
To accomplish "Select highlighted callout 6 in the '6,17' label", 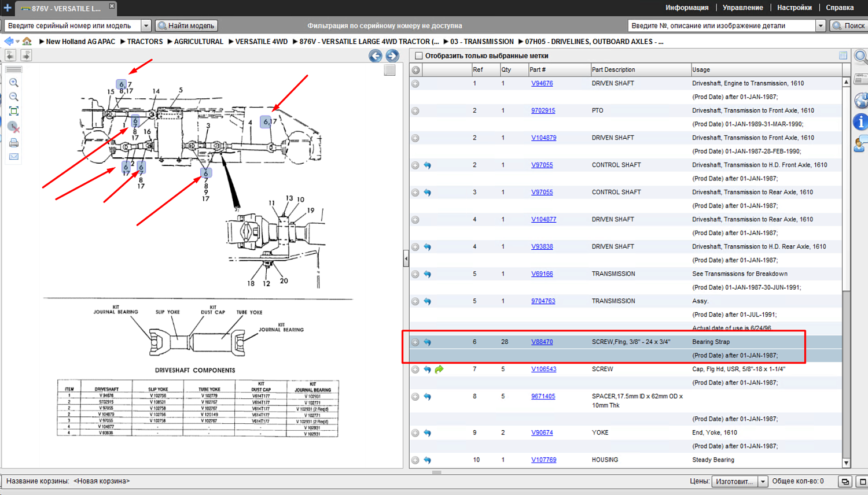I will [x=265, y=121].
